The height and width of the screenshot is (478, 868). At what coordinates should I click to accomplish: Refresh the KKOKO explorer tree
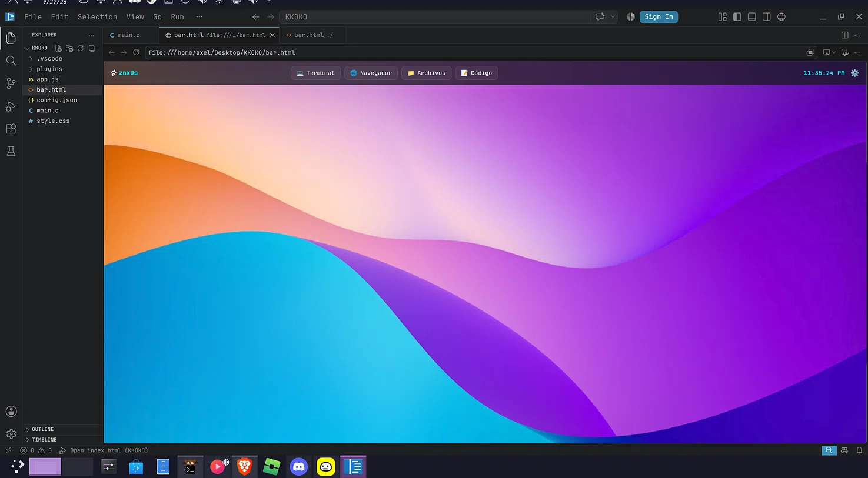81,48
